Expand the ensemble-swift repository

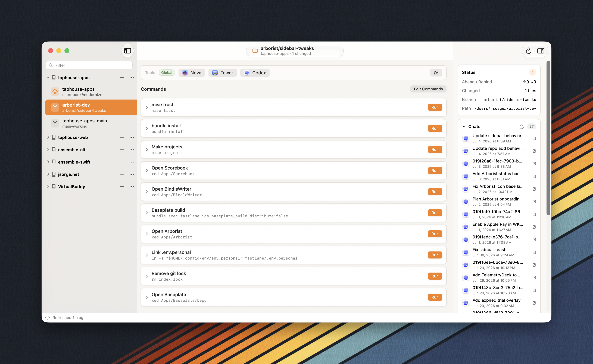point(48,162)
